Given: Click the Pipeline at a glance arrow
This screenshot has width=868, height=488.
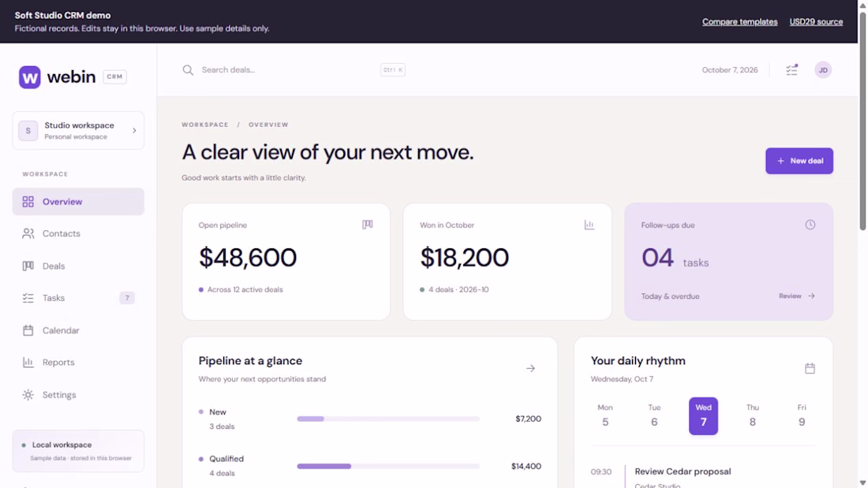Looking at the screenshot, I should point(530,368).
